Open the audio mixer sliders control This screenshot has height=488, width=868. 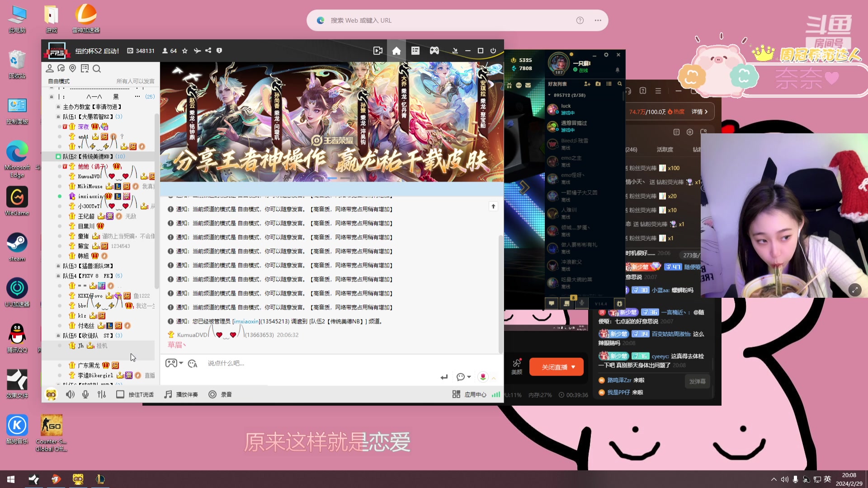point(102,394)
